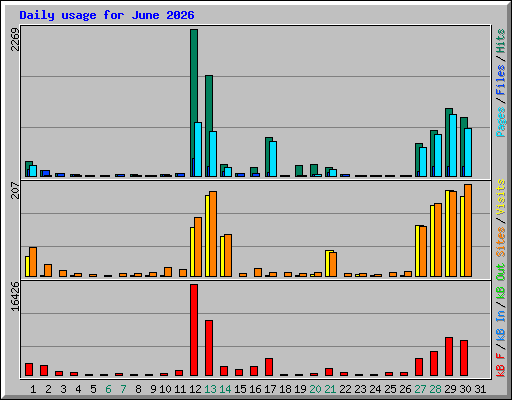Click the cyan pages bar for day 28

[x=438, y=155]
